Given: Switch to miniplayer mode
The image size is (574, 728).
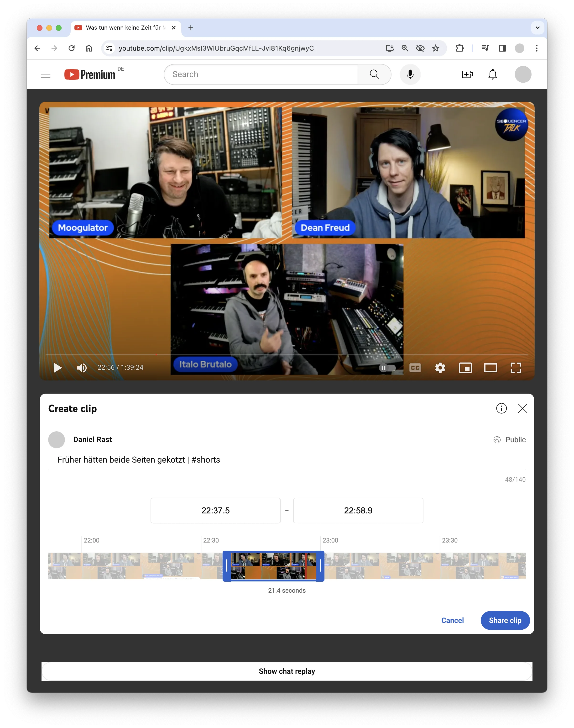Looking at the screenshot, I should pos(465,368).
